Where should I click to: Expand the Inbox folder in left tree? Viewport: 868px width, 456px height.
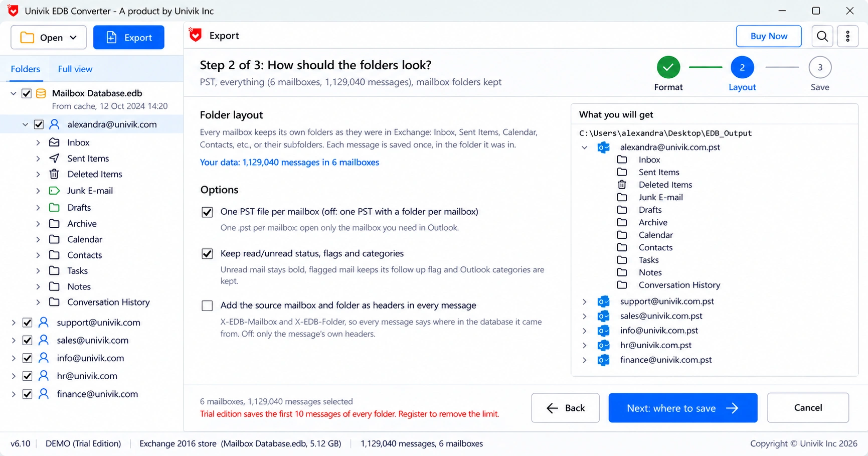[x=38, y=142]
